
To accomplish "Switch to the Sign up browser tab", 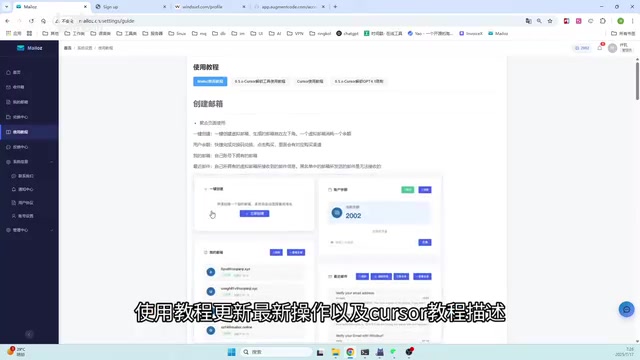I will click(130, 7).
